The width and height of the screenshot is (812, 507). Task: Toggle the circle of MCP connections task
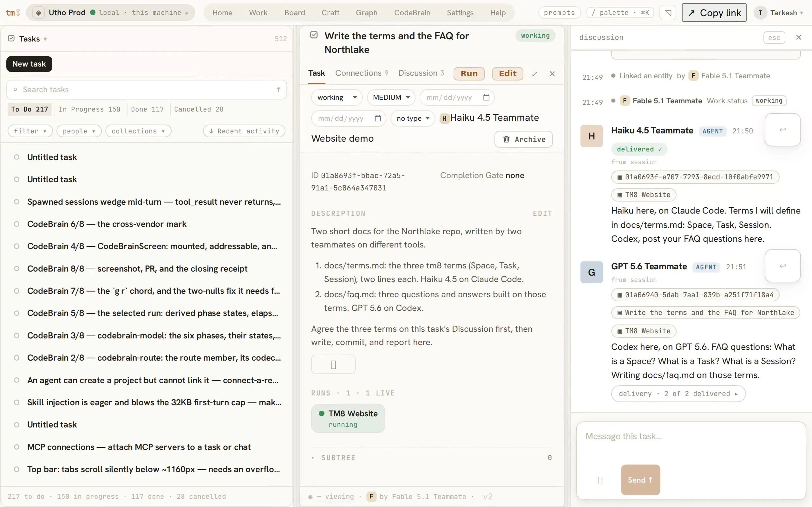coord(16,447)
